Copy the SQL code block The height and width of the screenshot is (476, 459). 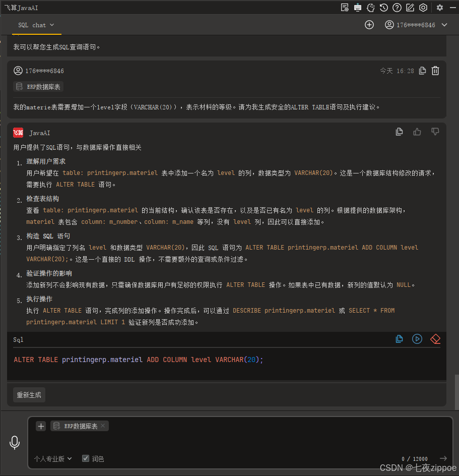[399, 339]
